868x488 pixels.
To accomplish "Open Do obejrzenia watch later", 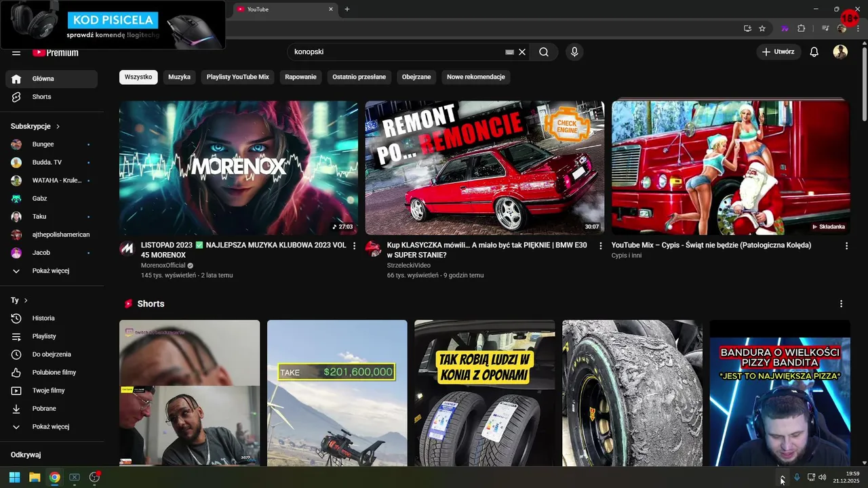I will coord(52,354).
